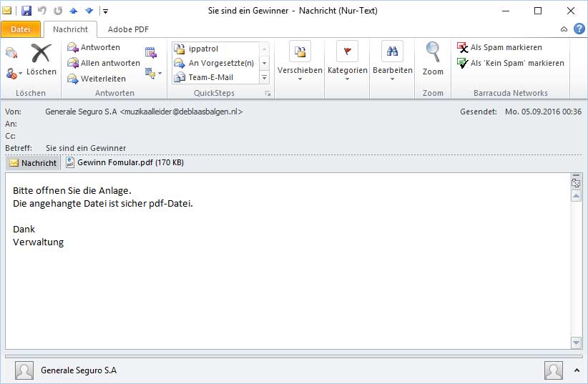This screenshot has height=384, width=588.
Task: Collapse the people pane at bottom
Action: point(575,370)
